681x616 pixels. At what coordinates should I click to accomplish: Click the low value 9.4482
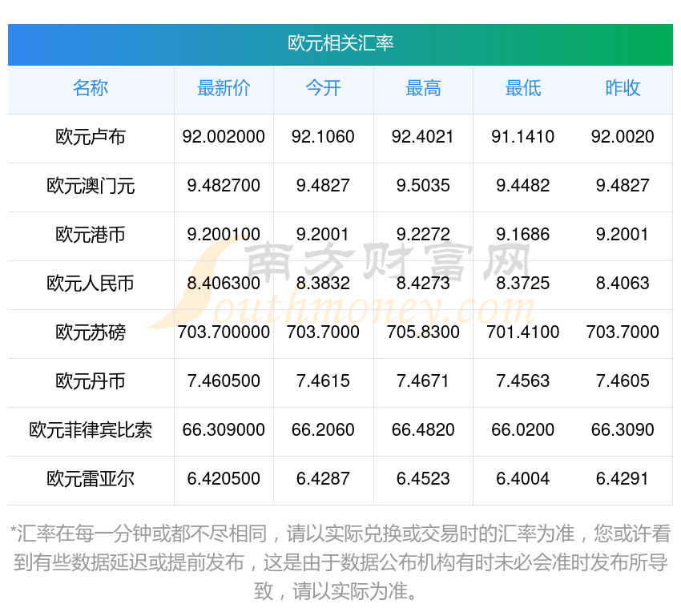click(523, 186)
